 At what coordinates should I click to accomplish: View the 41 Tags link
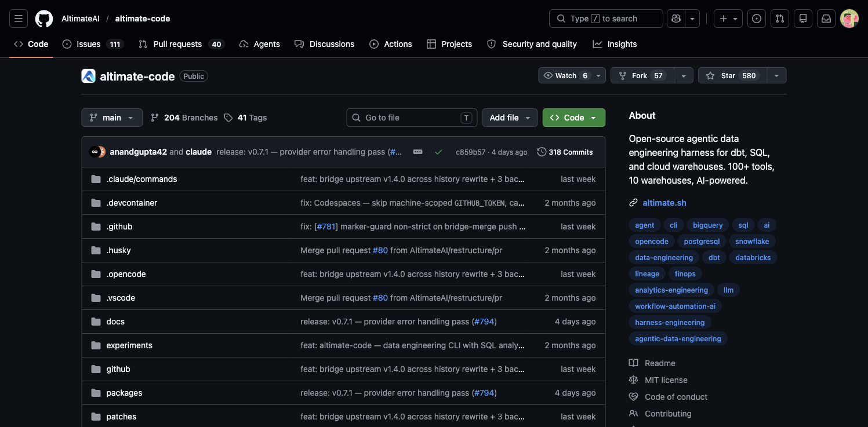246,118
